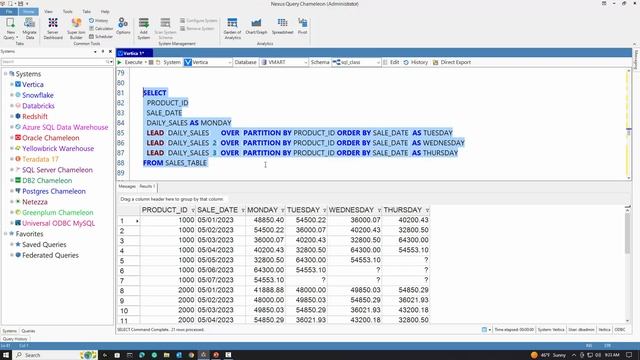Open the SALE_DATE column filter
The height and width of the screenshot is (360, 640).
pos(242,210)
